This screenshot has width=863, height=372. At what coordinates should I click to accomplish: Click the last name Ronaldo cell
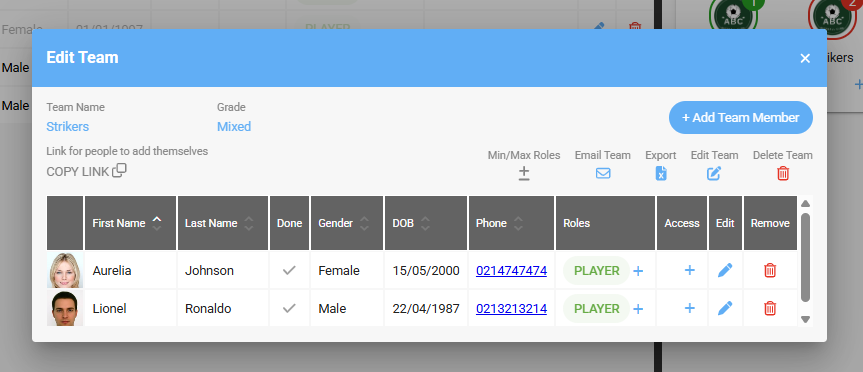(x=223, y=308)
